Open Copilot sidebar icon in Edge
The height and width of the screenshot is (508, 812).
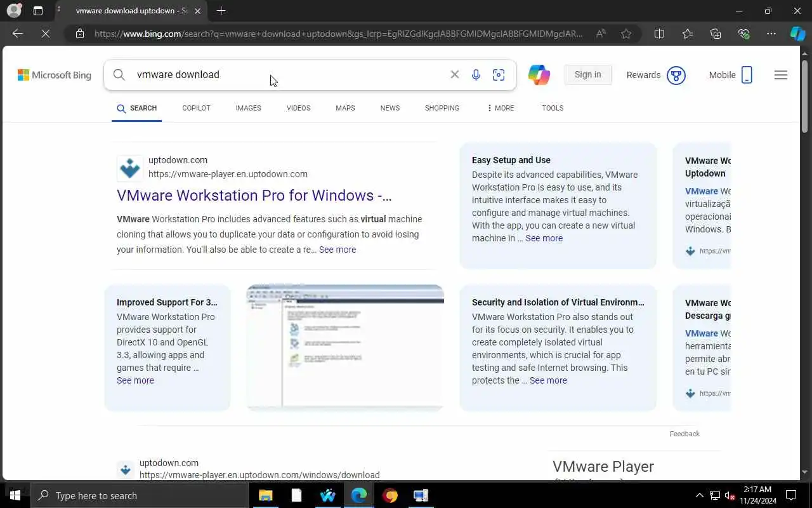point(797,34)
